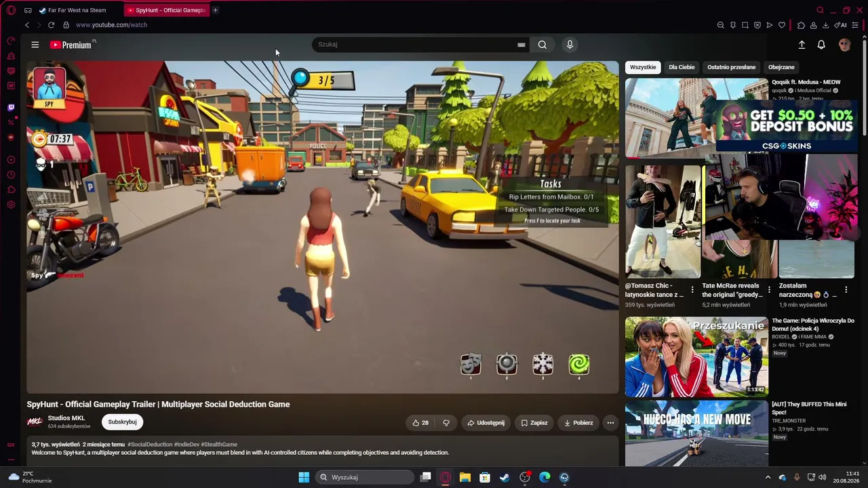This screenshot has width=868, height=488.
Task: Click the taskbar Wyszukaj search box
Action: (x=365, y=477)
